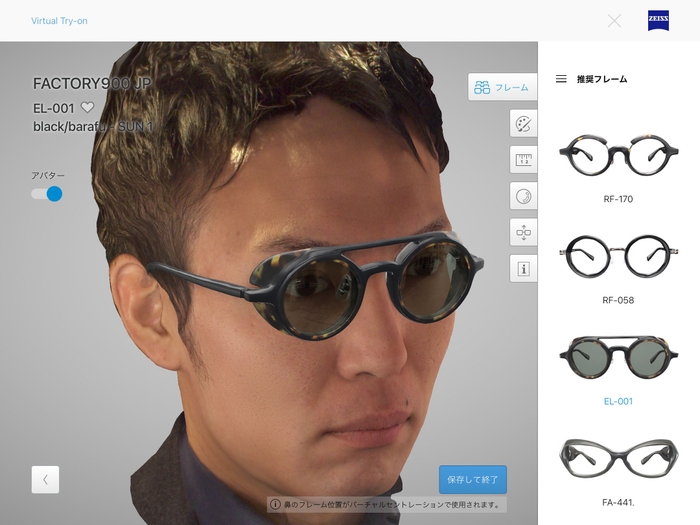Viewport: 700px width, 525px height.
Task: Click the 推奨フレーム panel heading
Action: tap(602, 79)
